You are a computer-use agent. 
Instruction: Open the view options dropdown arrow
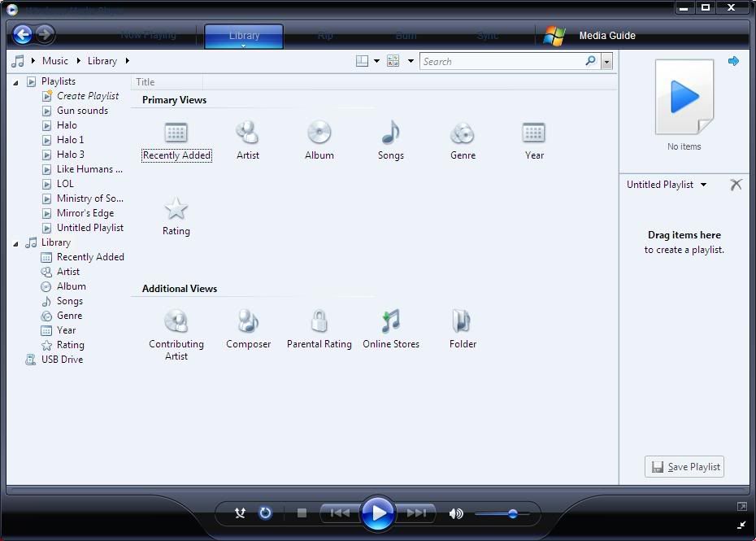411,61
